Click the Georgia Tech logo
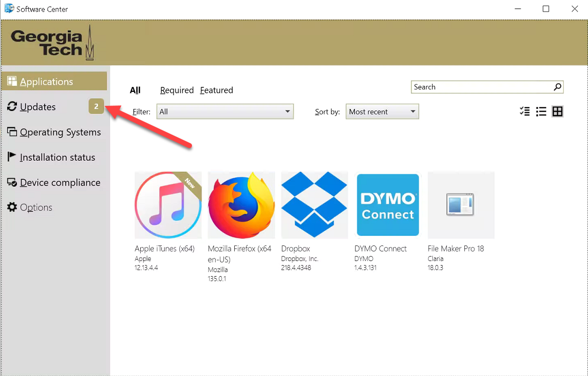 [52, 43]
